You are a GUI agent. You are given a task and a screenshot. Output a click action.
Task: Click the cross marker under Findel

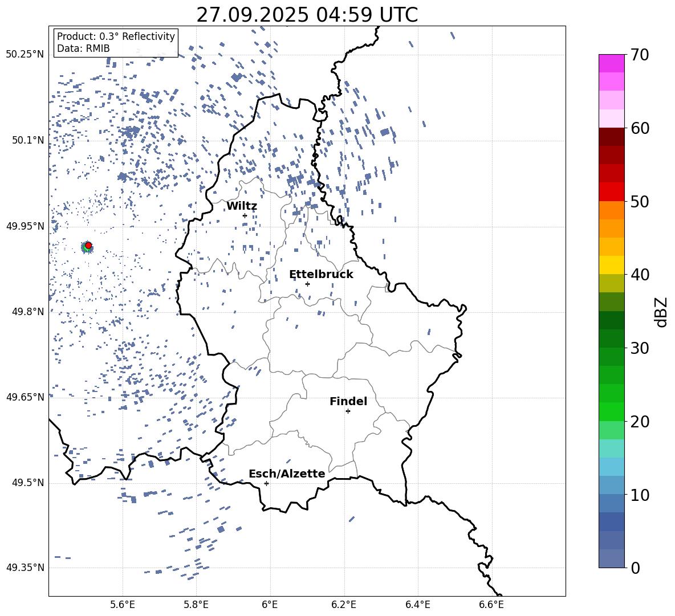(348, 411)
